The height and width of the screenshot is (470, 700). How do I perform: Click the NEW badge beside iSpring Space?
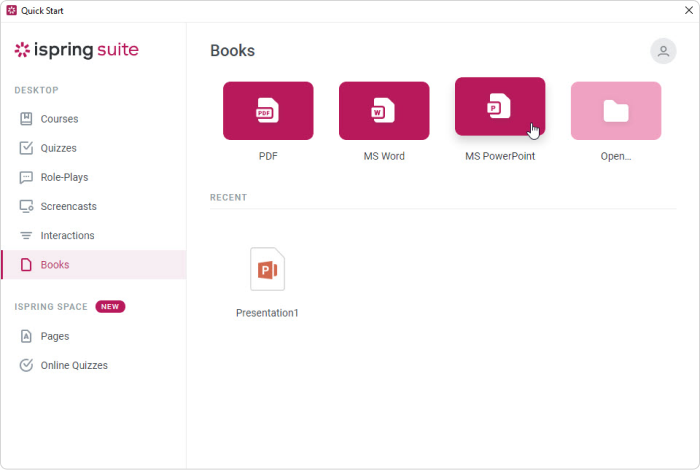coord(110,307)
